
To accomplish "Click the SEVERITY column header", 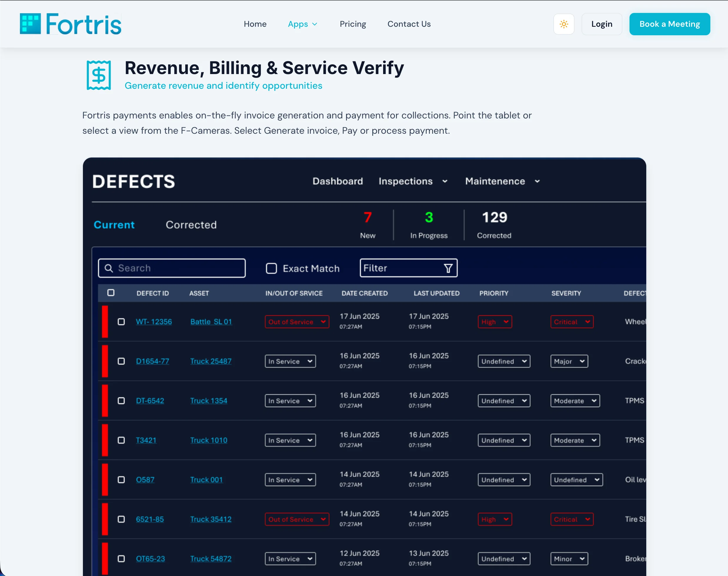I will (x=566, y=293).
